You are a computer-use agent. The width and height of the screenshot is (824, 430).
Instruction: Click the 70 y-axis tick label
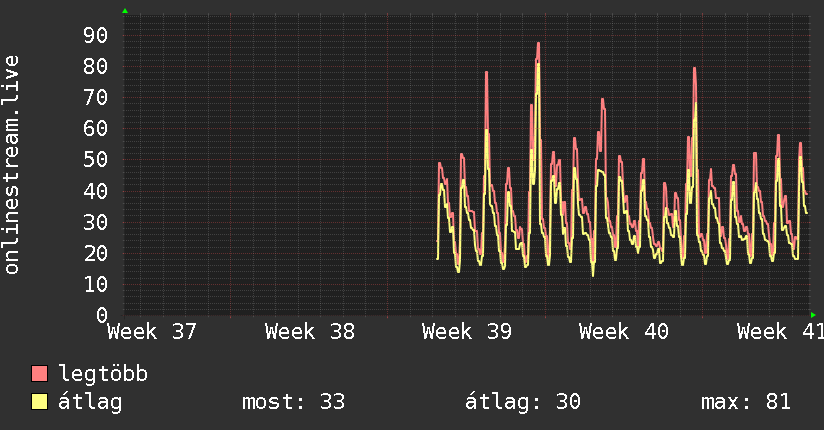[x=96, y=98]
